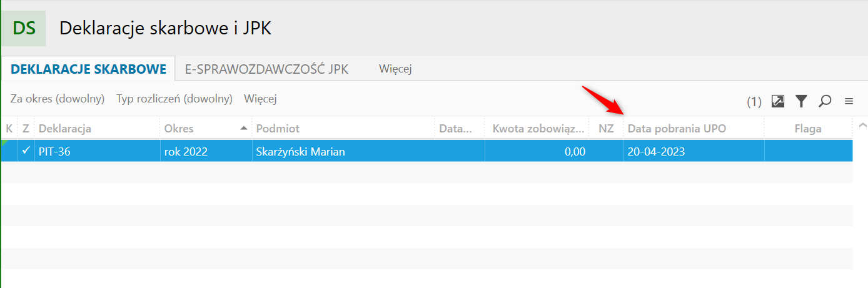
Task: Open the hamburger list menu icon
Action: click(x=849, y=101)
